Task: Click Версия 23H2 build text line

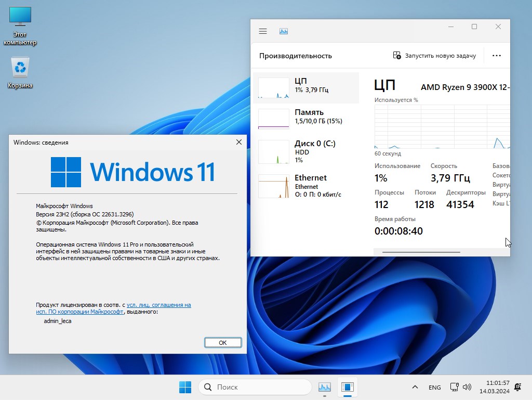Action: pos(85,214)
